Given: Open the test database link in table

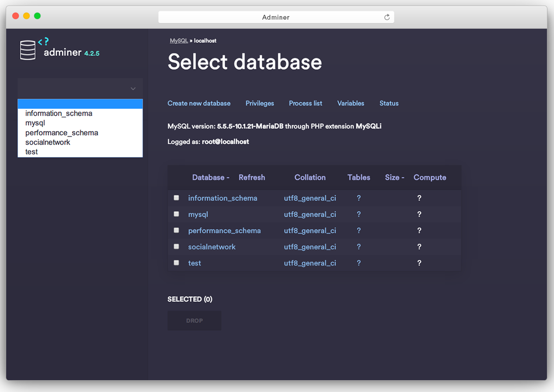Looking at the screenshot, I should tap(195, 263).
